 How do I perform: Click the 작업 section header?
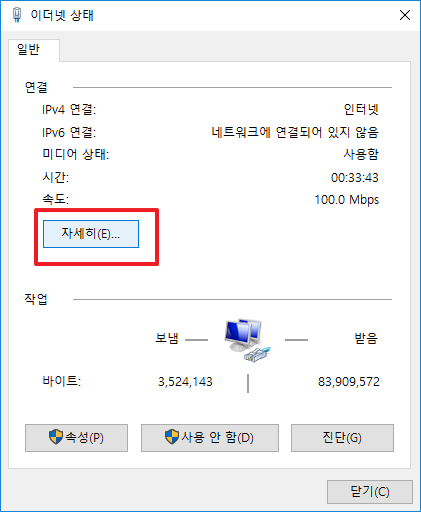point(36,299)
